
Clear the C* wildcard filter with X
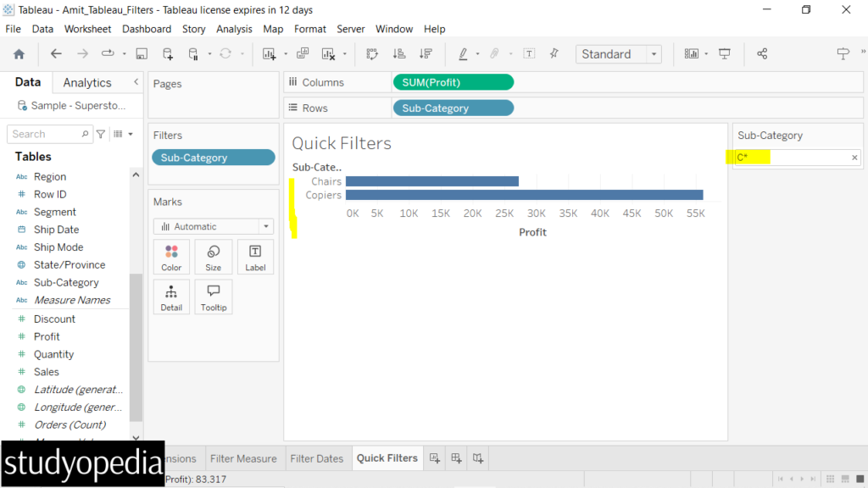[x=854, y=158]
